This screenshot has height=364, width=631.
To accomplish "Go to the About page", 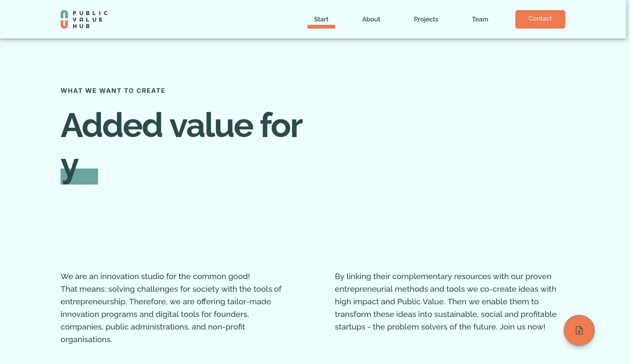I will coord(371,19).
